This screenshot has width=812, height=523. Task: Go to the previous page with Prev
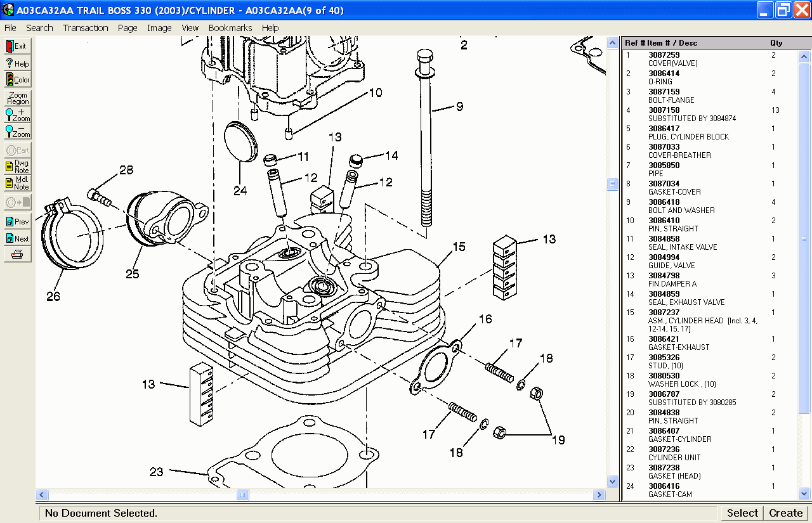click(x=17, y=222)
